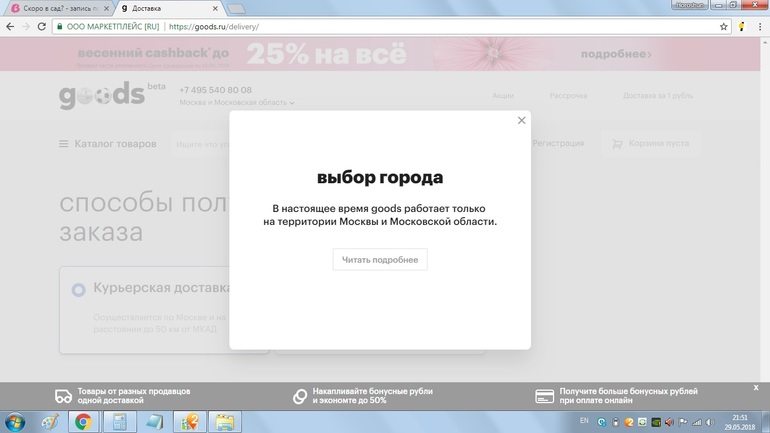
Task: Click the 'Читать подробнее' button
Action: tap(380, 260)
